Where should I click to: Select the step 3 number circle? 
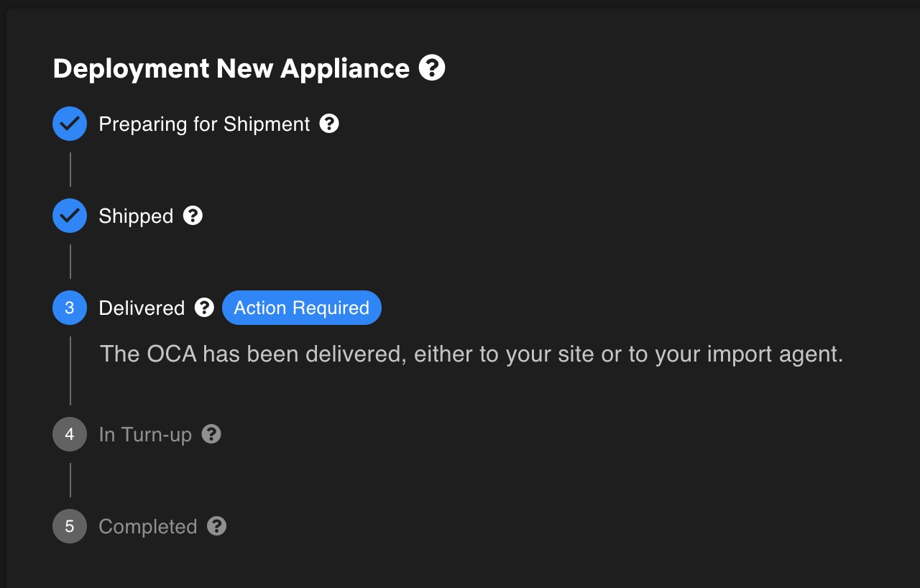pos(70,308)
